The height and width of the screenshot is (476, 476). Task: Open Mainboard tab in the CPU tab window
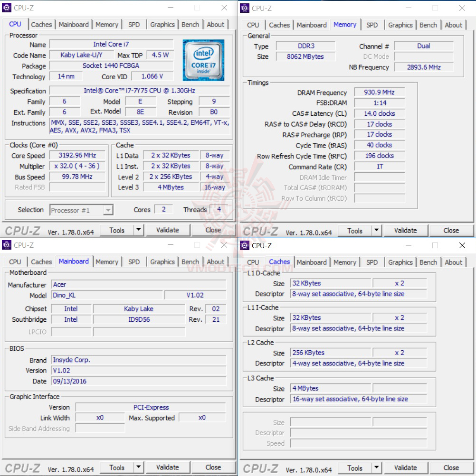tap(74, 25)
